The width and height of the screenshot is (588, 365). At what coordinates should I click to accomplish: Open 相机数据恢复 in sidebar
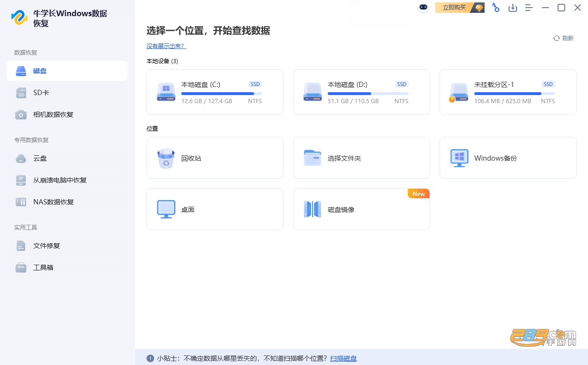click(67, 115)
